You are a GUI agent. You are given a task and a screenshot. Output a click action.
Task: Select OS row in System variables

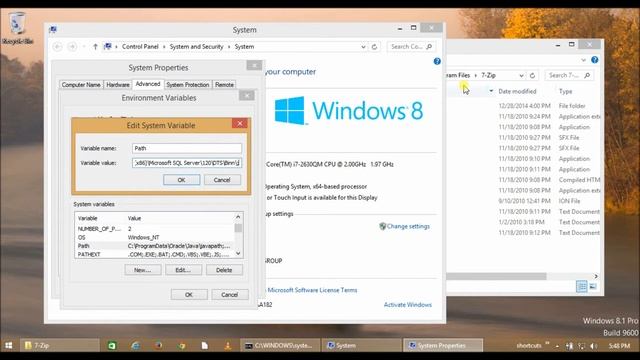pos(155,238)
